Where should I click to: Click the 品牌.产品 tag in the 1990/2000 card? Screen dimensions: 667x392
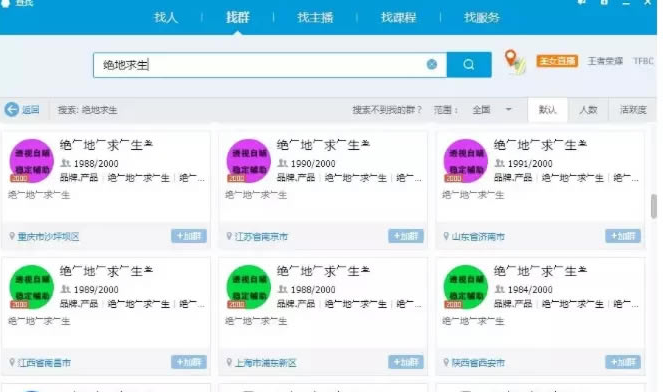click(296, 178)
